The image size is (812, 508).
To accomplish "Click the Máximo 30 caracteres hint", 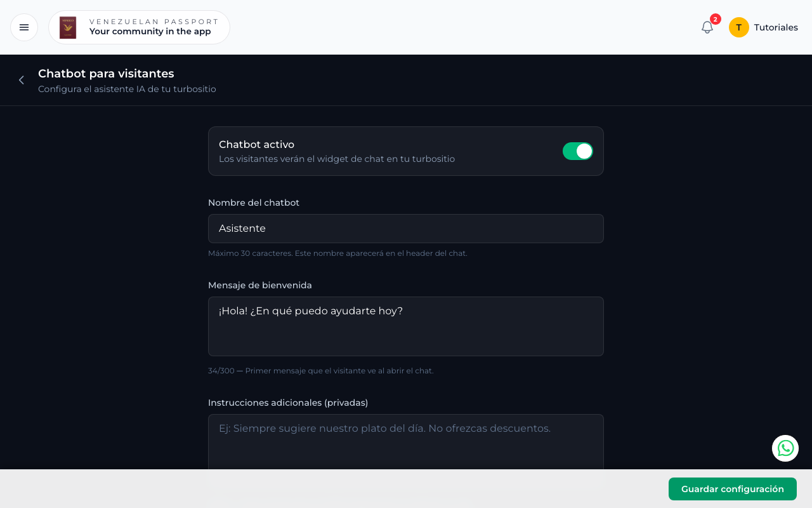I will point(337,253).
